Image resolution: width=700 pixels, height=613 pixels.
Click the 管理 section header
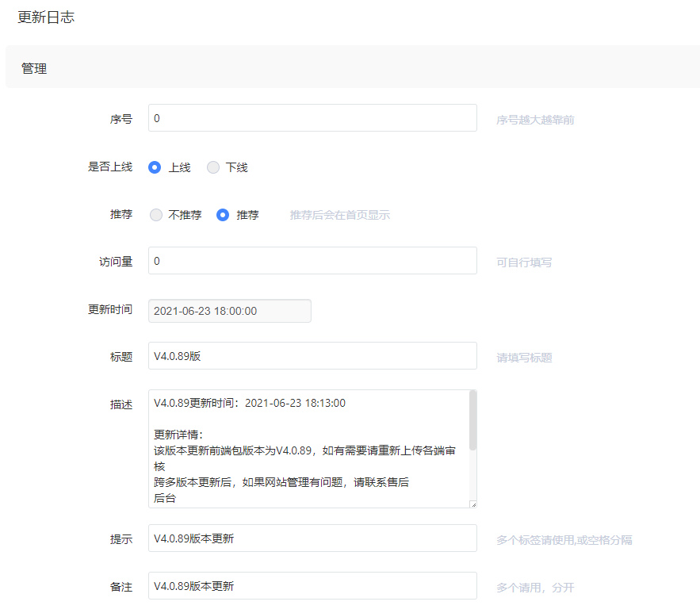coord(34,68)
